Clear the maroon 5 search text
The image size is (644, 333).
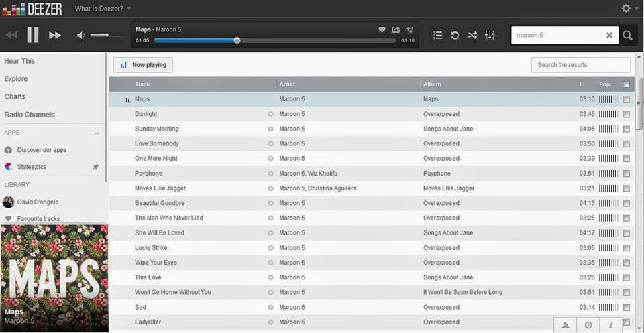click(610, 36)
